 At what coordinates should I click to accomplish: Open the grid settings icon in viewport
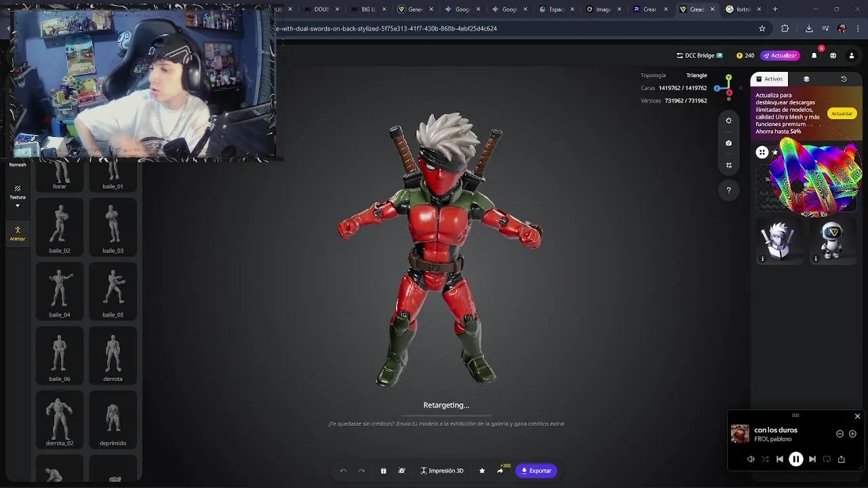point(728,165)
